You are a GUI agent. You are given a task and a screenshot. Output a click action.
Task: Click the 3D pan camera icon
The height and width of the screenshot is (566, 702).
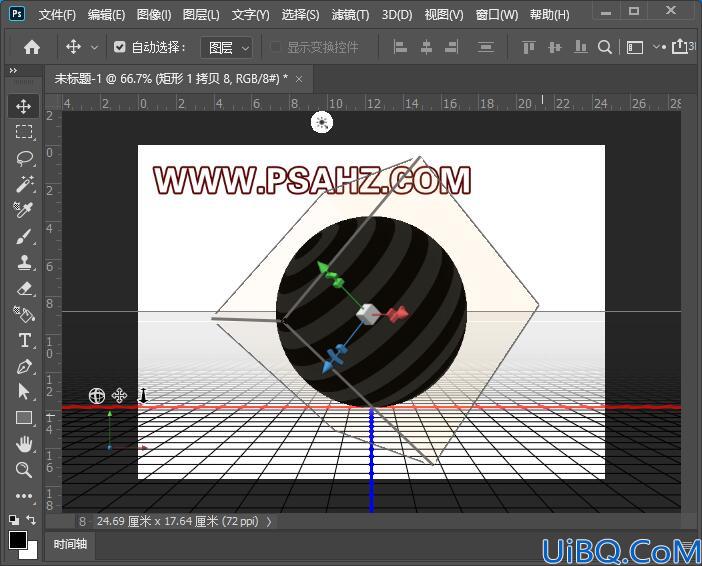(119, 395)
